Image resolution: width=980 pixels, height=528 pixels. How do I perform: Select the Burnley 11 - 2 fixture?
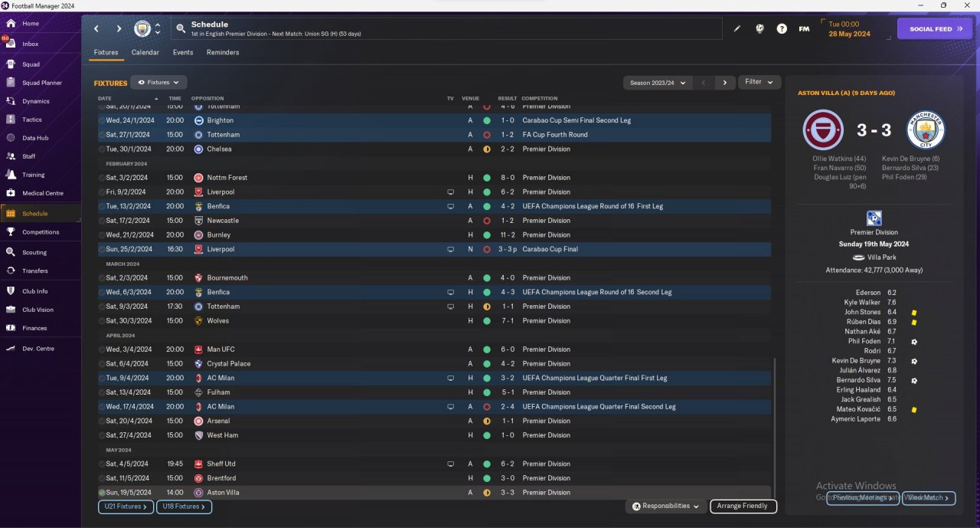pos(434,235)
